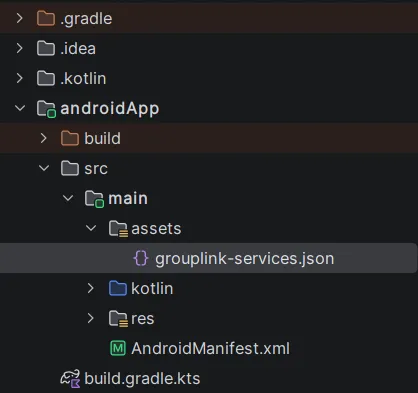The width and height of the screenshot is (418, 393).
Task: Select the .idea folder name
Action: [78, 49]
